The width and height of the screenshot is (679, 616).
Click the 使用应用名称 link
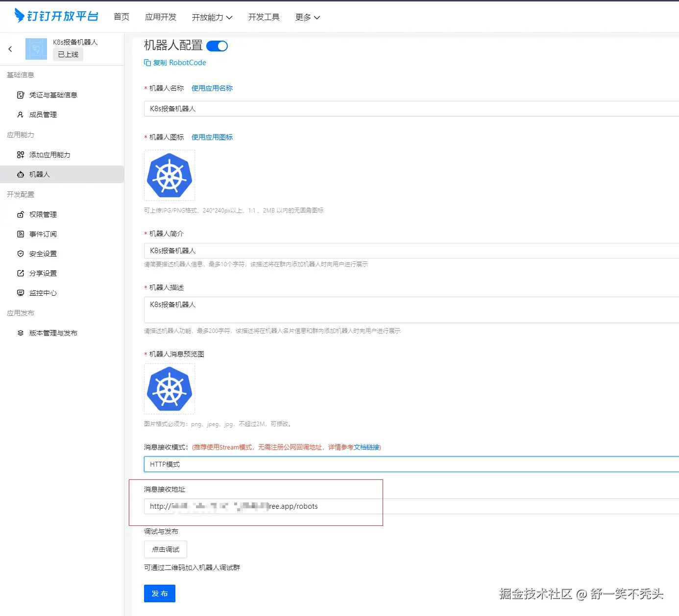click(x=212, y=88)
